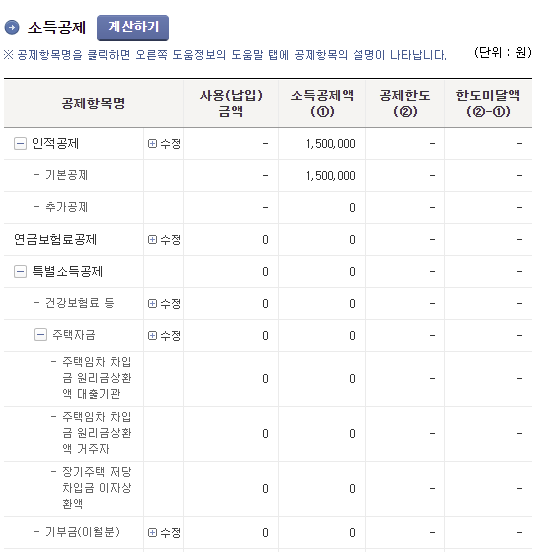Click the 계산하기 button
This screenshot has width=537, height=552.
[133, 27]
